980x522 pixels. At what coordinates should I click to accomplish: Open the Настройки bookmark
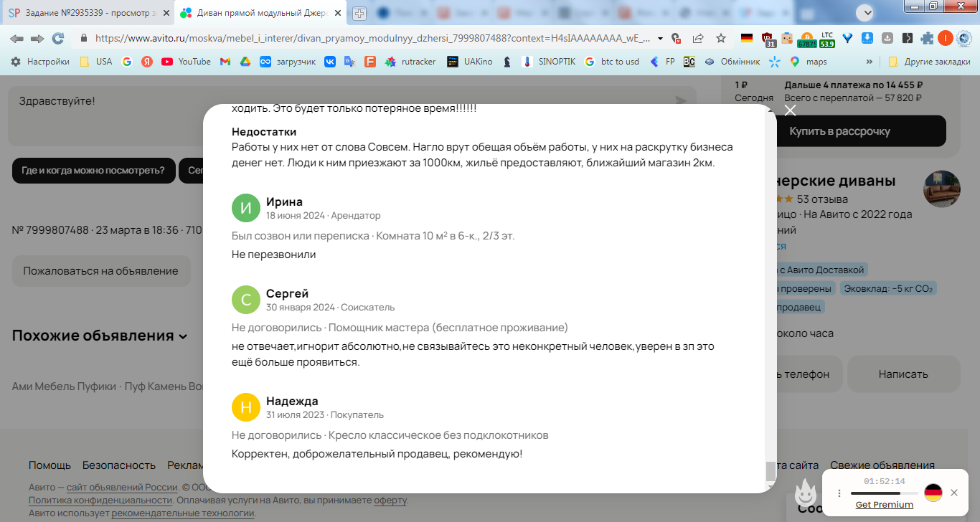[x=40, y=62]
